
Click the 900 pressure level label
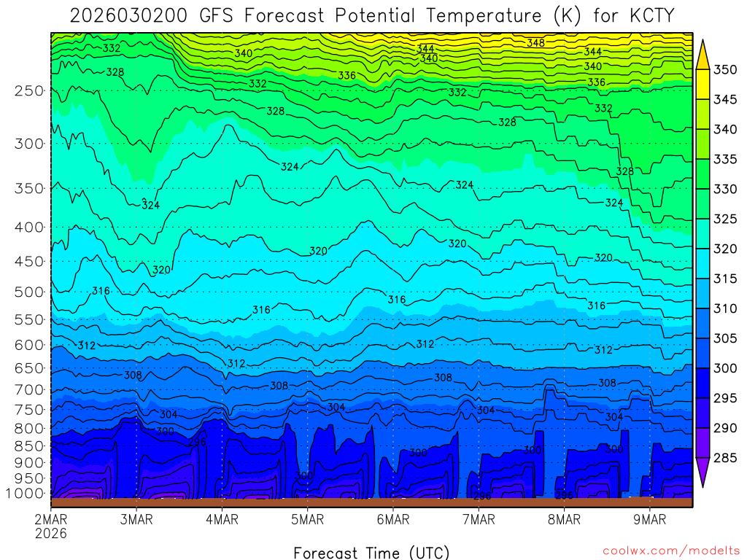[x=29, y=462]
